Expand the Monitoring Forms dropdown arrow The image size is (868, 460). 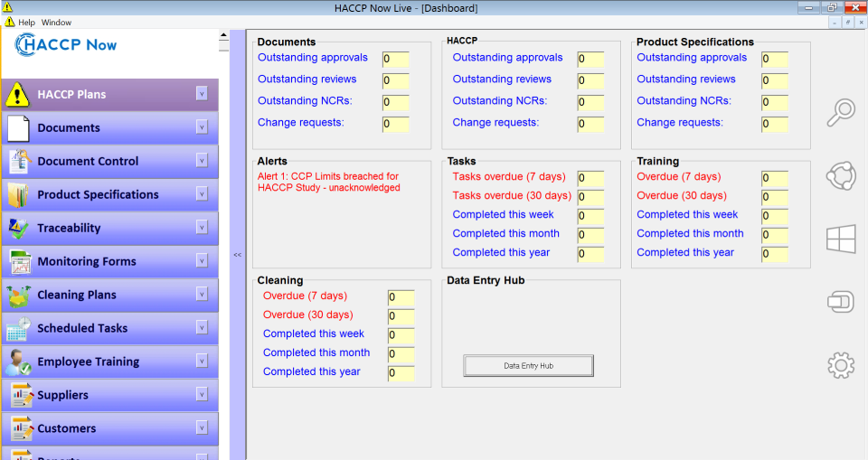(x=202, y=261)
